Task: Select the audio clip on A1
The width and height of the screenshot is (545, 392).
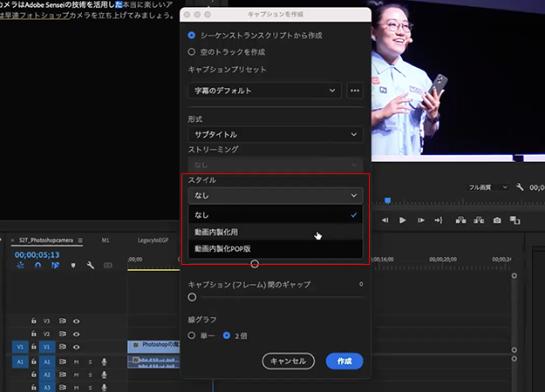Action: coord(153,362)
